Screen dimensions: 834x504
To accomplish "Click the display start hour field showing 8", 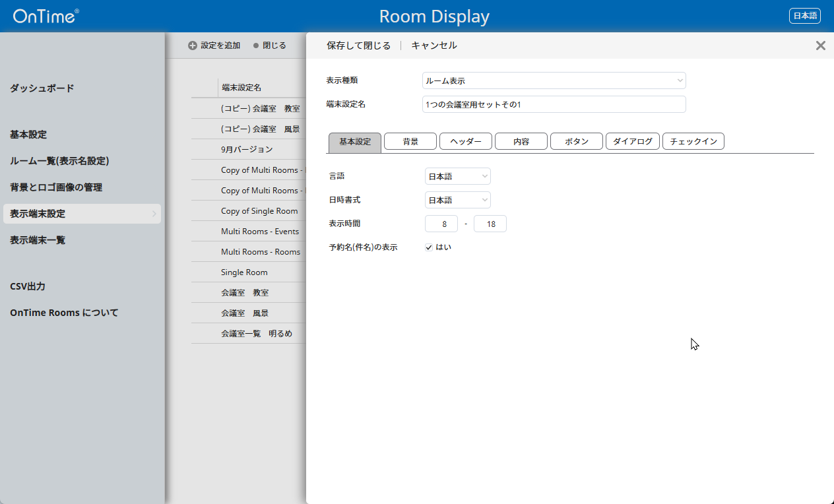I will click(x=441, y=224).
